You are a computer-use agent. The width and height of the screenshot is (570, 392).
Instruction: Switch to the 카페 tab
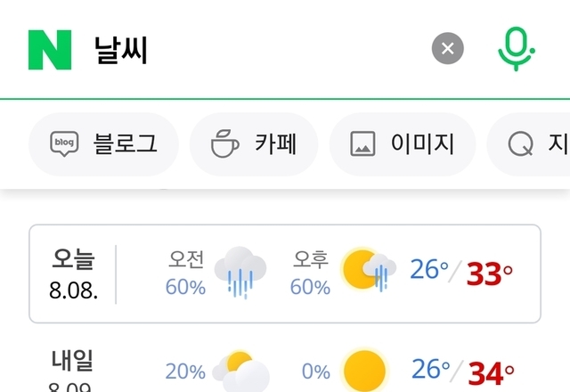click(x=255, y=144)
